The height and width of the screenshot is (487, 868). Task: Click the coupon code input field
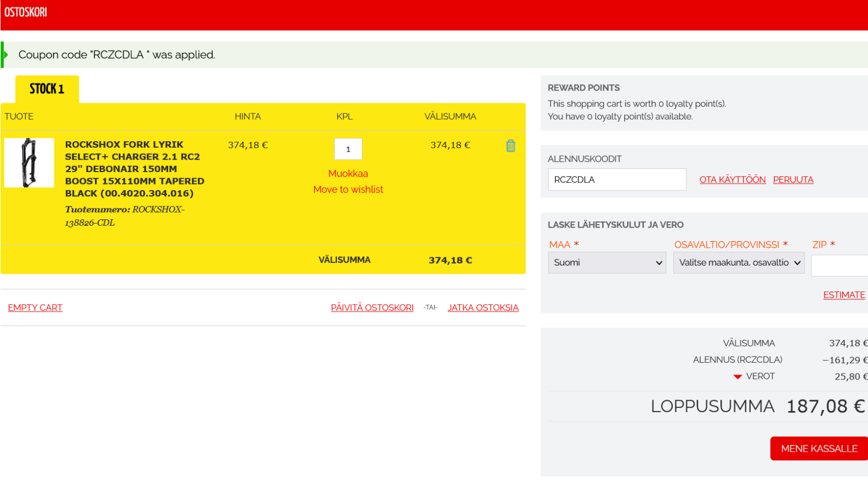click(x=616, y=180)
